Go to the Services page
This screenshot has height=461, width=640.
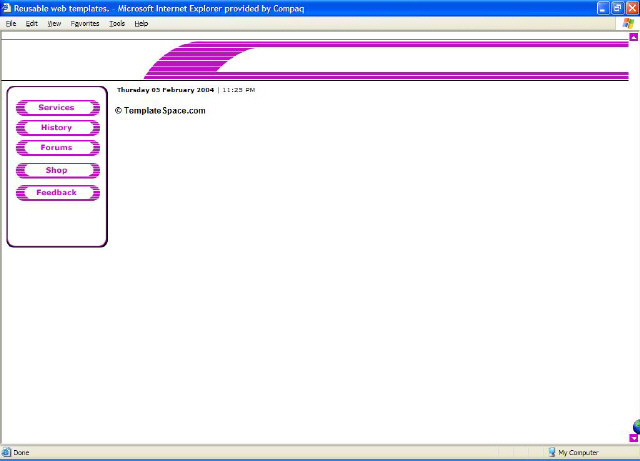[x=57, y=107]
